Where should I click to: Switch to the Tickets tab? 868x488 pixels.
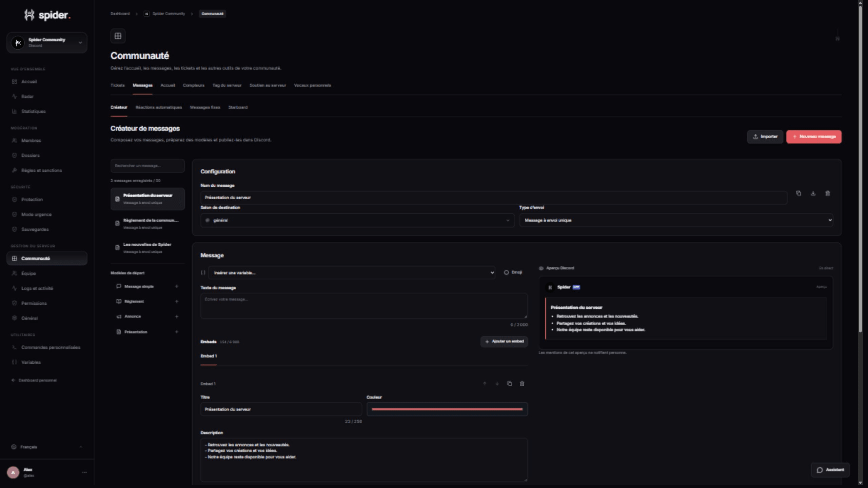click(x=117, y=85)
